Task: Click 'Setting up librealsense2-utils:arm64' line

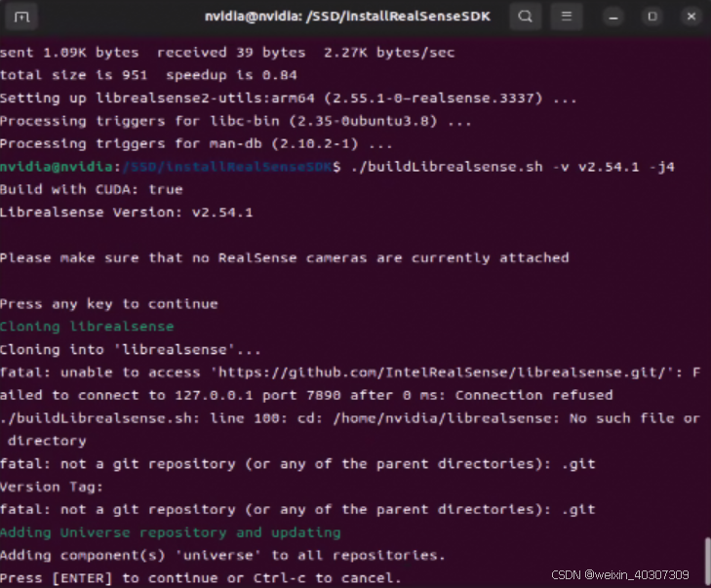Action: pos(289,98)
